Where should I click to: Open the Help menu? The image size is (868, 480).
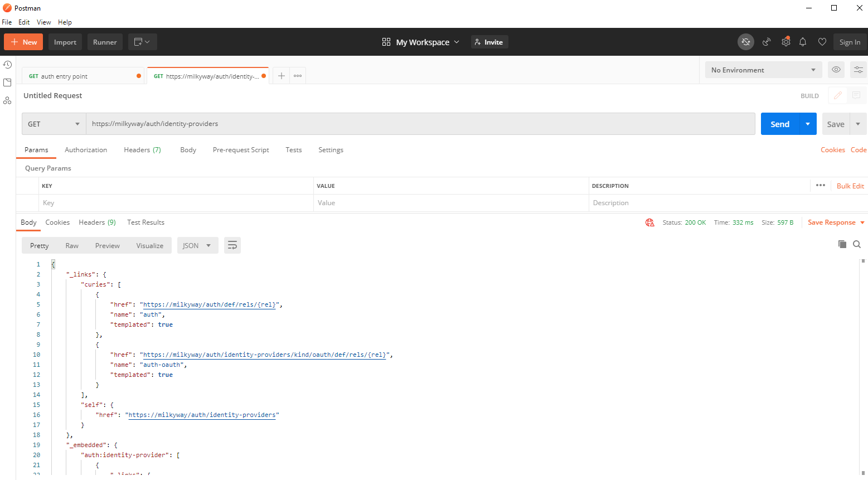[65, 22]
